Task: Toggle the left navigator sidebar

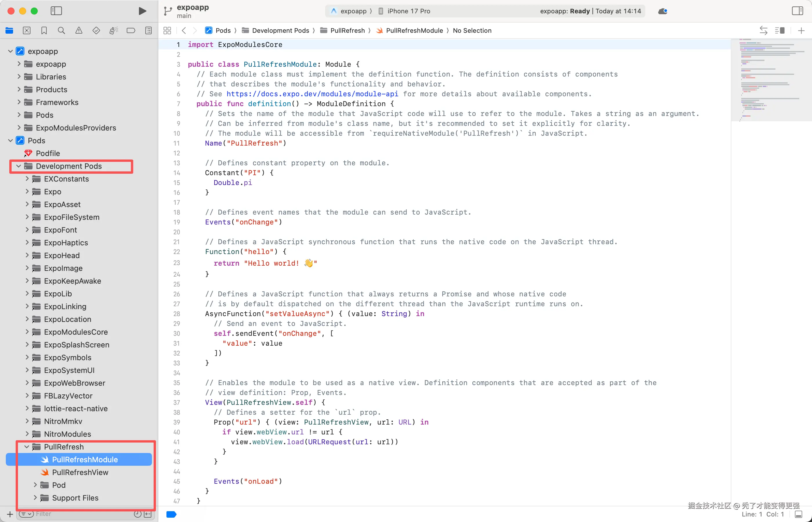Action: click(56, 11)
